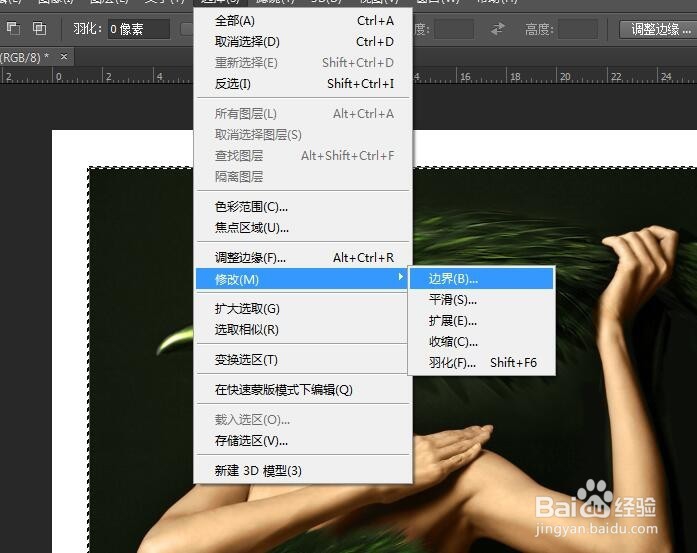Click the 调整边缘 button in options bar

[x=661, y=29]
